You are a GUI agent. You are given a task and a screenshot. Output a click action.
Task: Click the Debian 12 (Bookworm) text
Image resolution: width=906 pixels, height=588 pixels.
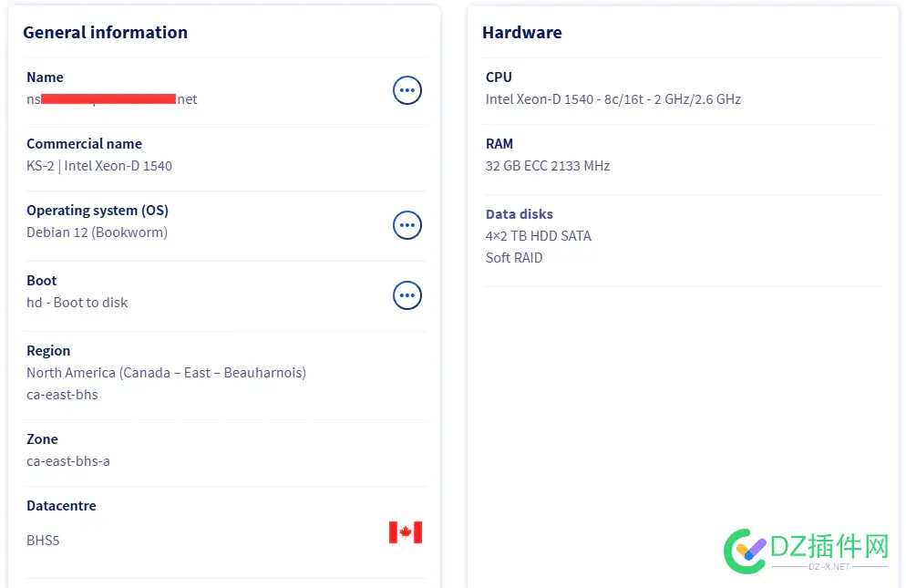pos(97,232)
